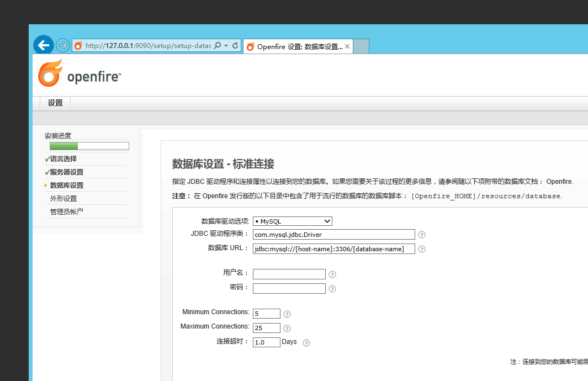Click the 连接超时 input field
Viewport: 588px width, 381px height.
267,342
